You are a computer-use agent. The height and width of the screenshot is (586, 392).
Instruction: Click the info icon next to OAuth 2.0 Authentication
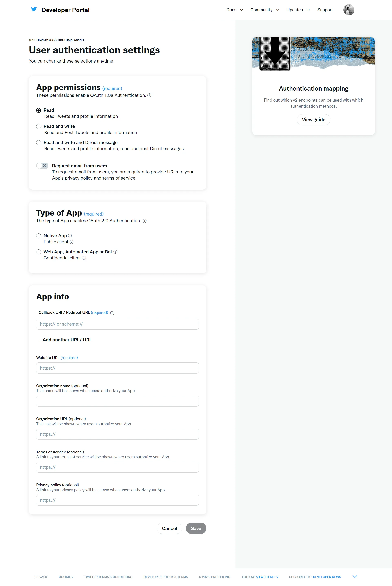click(x=145, y=221)
